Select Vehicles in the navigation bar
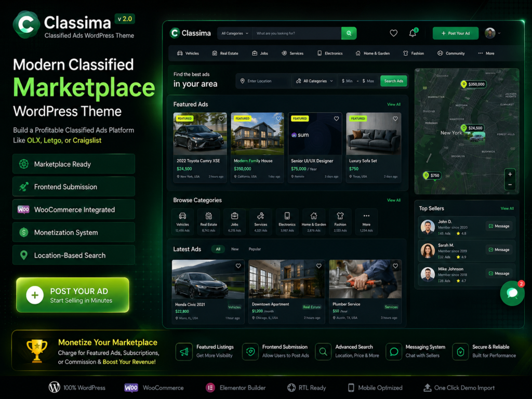Viewport: 532px width, 399px height. pos(188,54)
